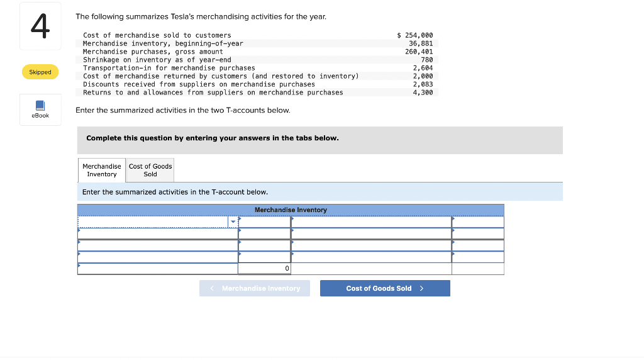Click the transportation-in value 2,604
Image resolution: width=644 pixels, height=360 pixels.
[x=423, y=68]
